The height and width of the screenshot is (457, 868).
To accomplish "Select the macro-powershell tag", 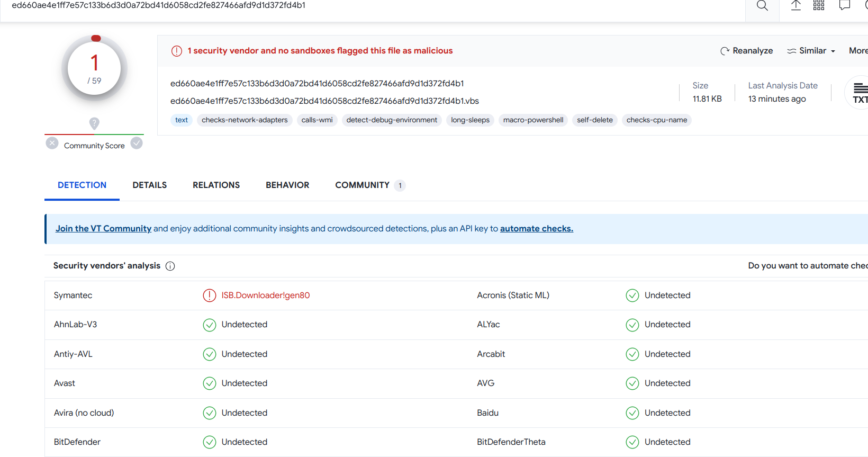I will (x=533, y=120).
